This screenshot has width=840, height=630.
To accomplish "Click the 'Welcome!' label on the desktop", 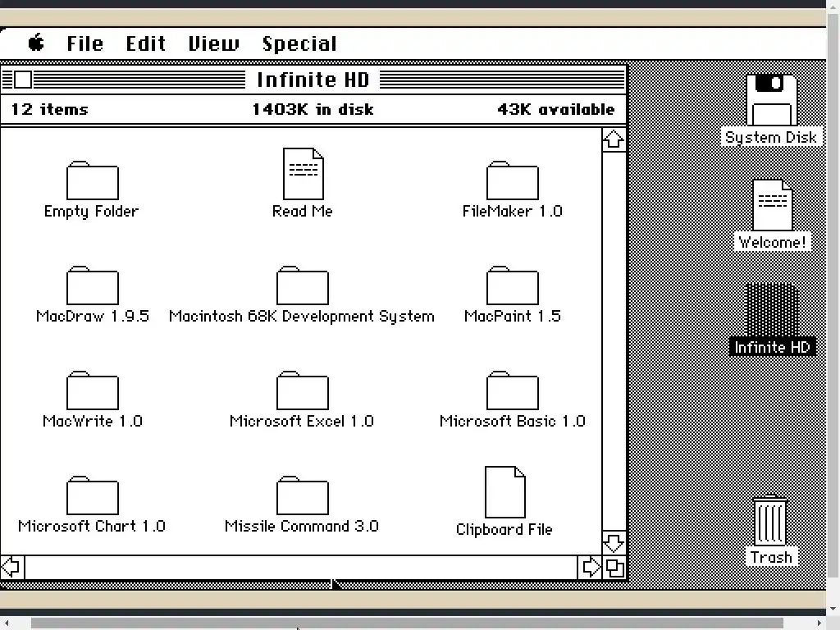I will (x=772, y=242).
